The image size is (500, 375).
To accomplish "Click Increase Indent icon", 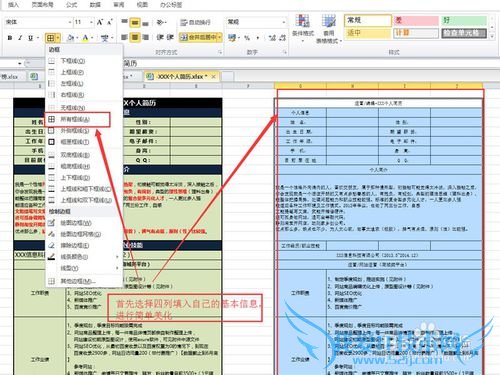I will pyautogui.click(x=170, y=37).
